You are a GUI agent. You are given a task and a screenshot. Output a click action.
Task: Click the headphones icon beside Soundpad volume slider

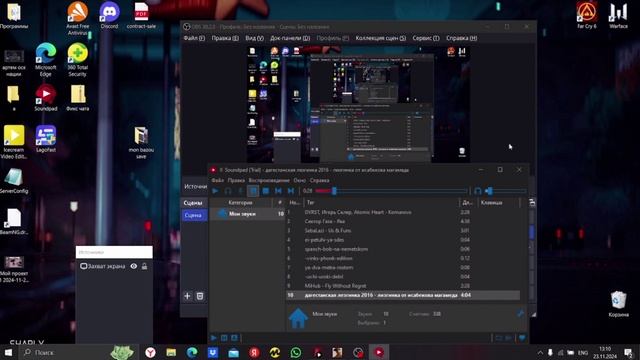point(478,191)
